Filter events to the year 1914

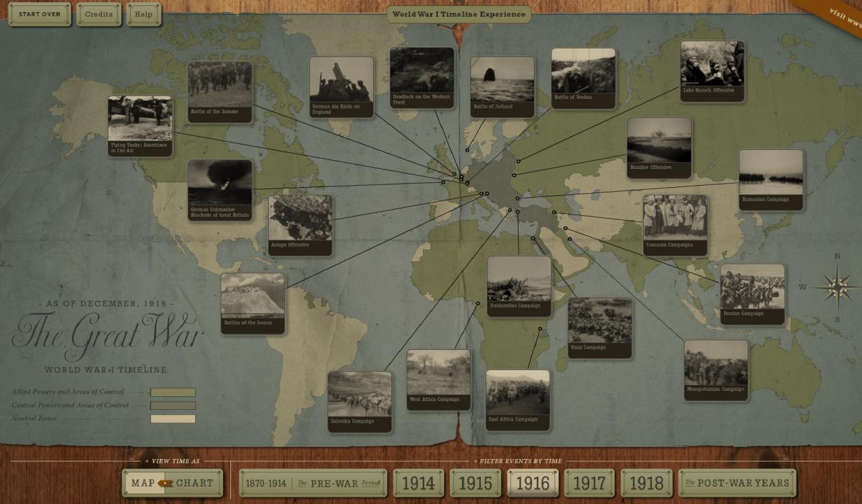coord(419,482)
